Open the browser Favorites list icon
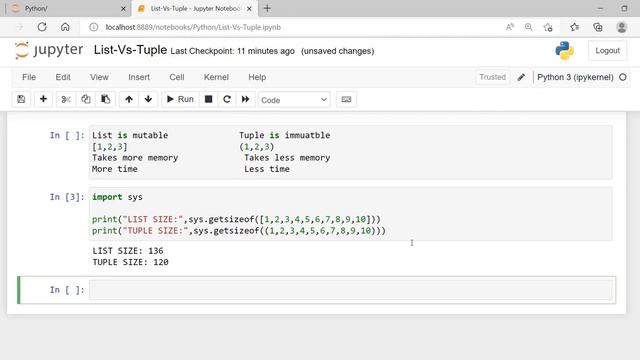 [575, 27]
